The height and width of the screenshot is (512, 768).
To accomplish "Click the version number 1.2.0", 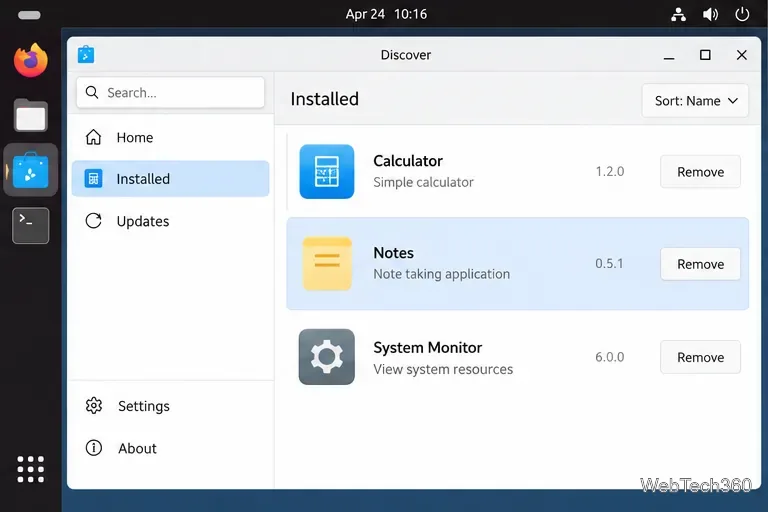I will 610,171.
